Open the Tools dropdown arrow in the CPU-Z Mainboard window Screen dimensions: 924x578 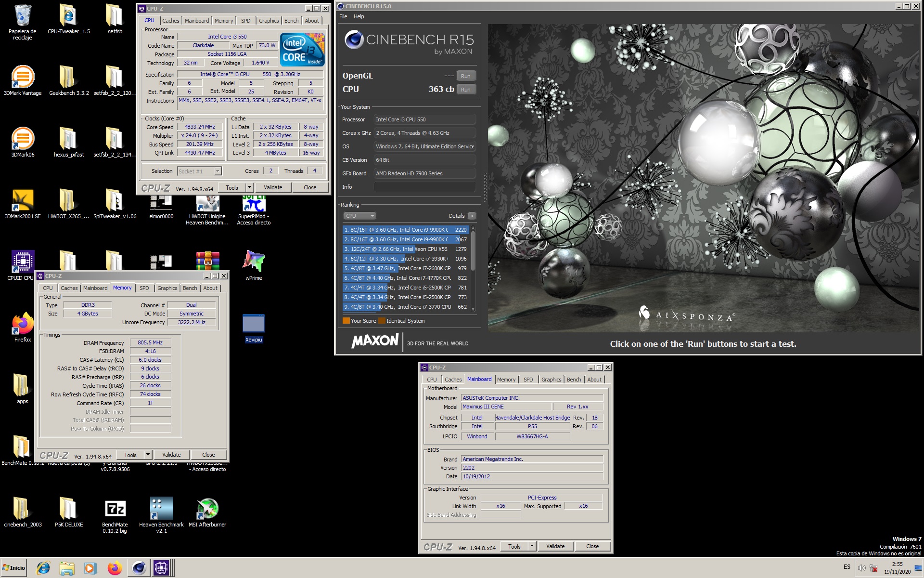[x=532, y=546]
